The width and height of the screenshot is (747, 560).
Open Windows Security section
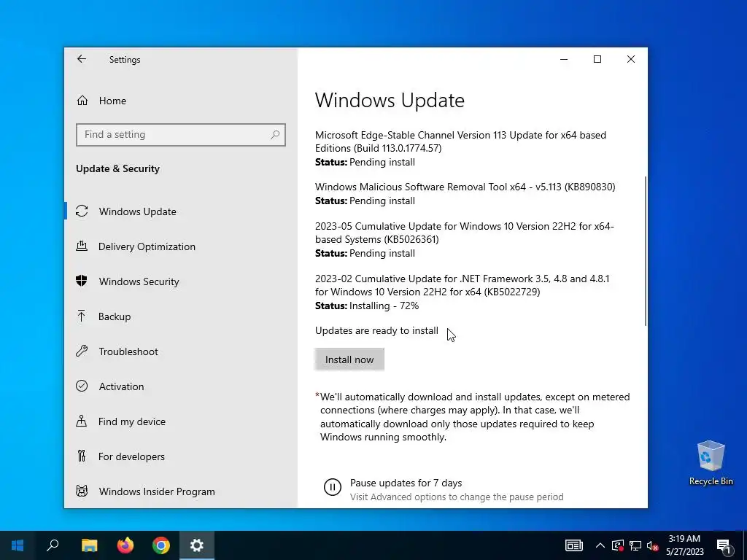181,281
